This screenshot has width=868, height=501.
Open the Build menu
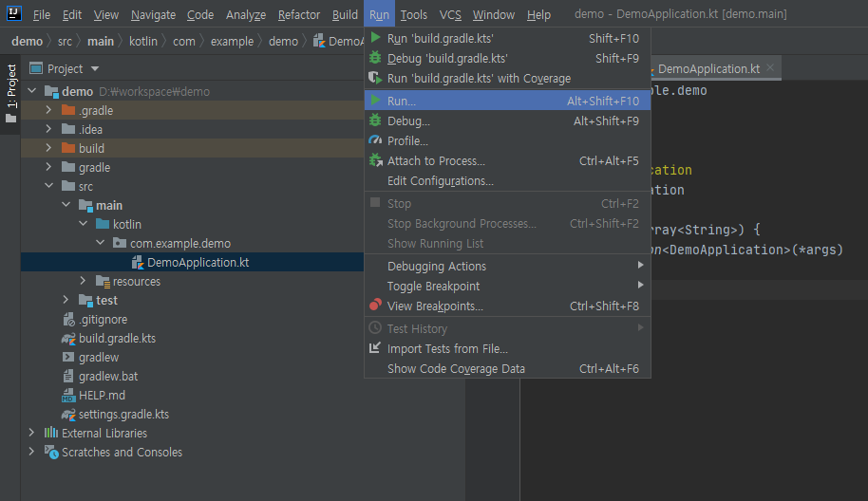click(x=345, y=14)
